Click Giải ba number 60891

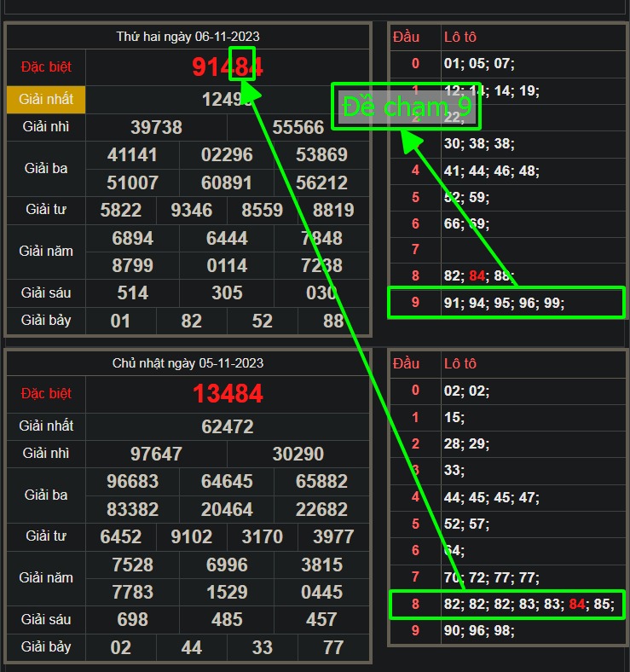[x=227, y=182]
